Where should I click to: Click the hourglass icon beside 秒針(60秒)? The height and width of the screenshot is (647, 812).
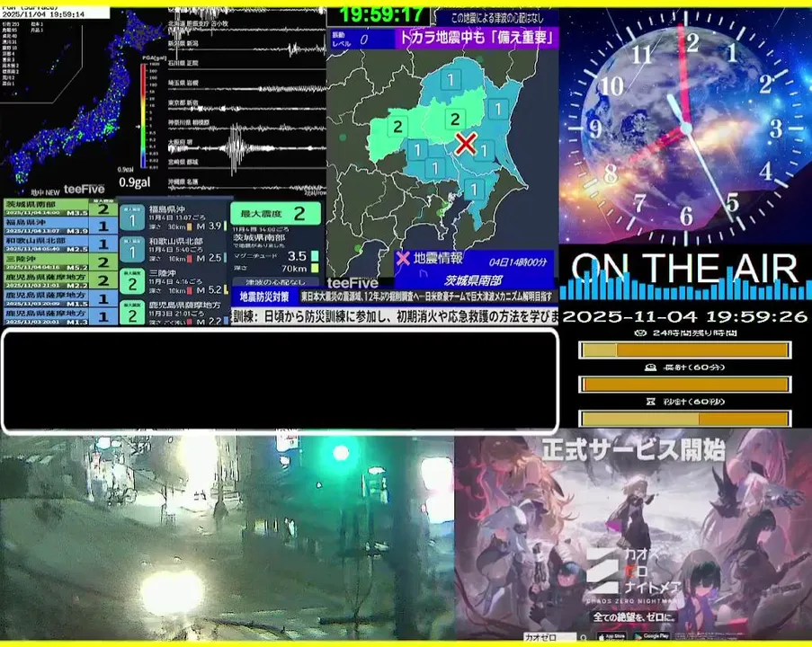click(651, 401)
